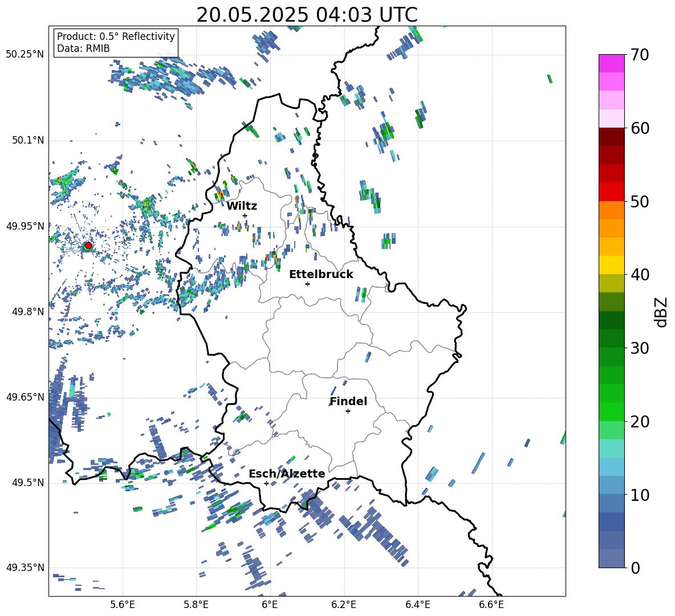The width and height of the screenshot is (675, 616).
Task: Click the 49.95°N latitude label
Action: [x=25, y=226]
